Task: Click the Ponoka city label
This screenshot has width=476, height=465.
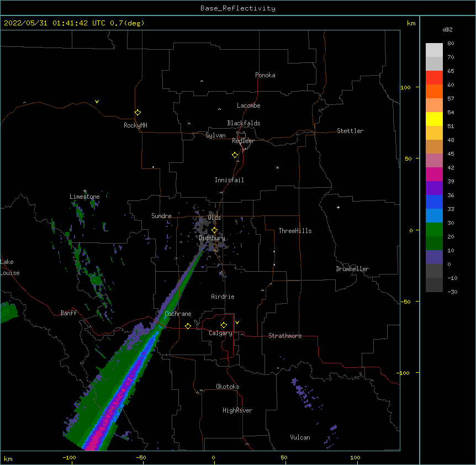Action: [265, 75]
